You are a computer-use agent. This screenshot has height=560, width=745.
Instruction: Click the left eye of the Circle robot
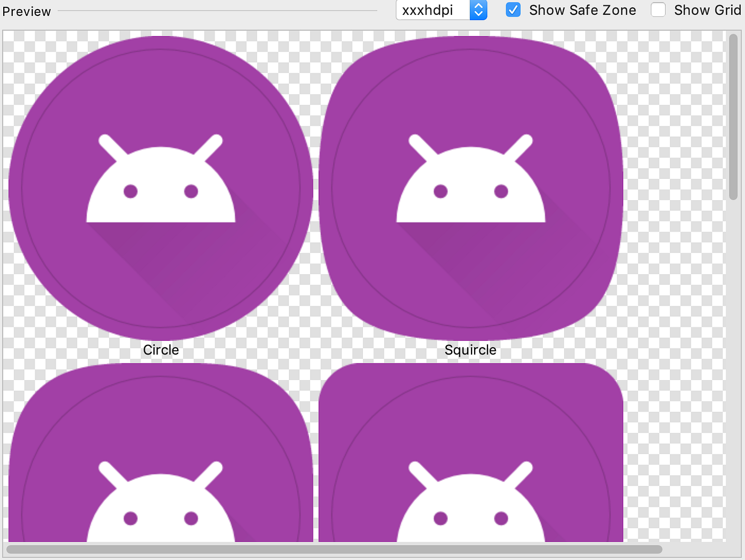point(130,190)
